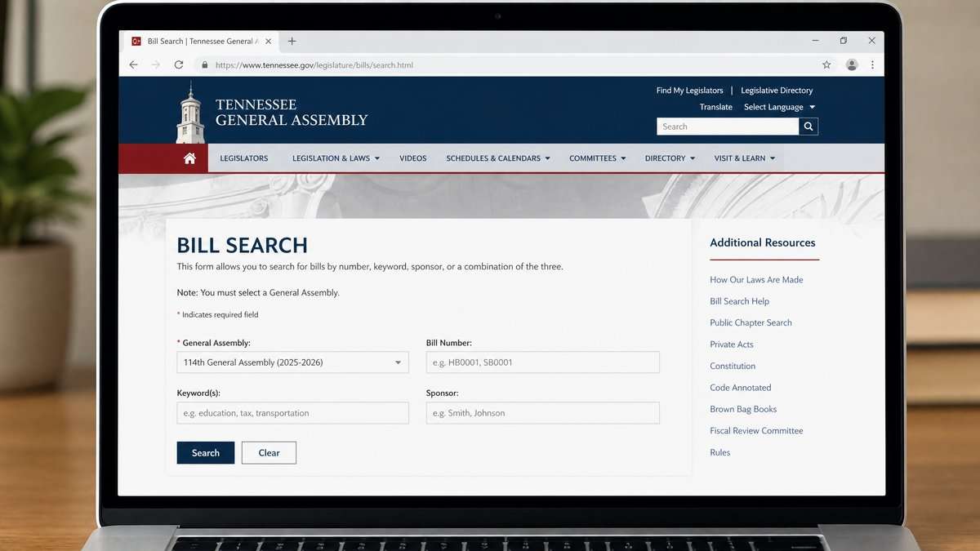Click the Tennessee General Assembly capitol logo
The height and width of the screenshot is (551, 980).
(x=190, y=112)
